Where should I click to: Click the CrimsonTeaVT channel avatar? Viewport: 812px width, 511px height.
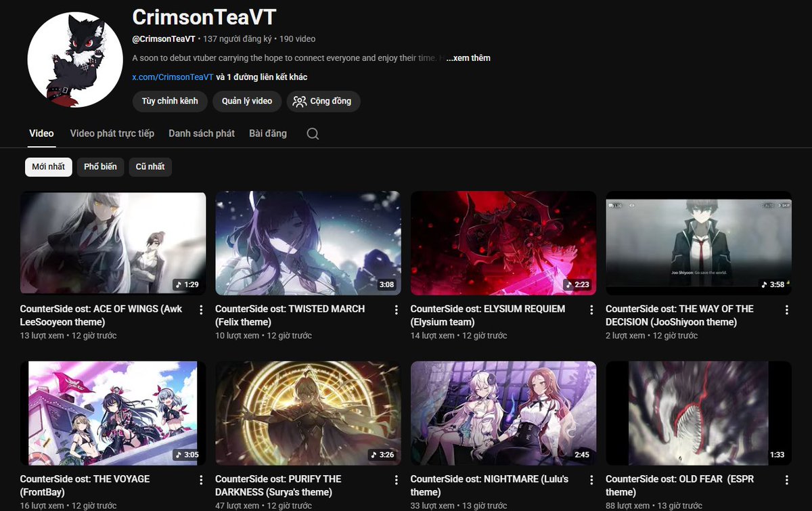click(74, 60)
